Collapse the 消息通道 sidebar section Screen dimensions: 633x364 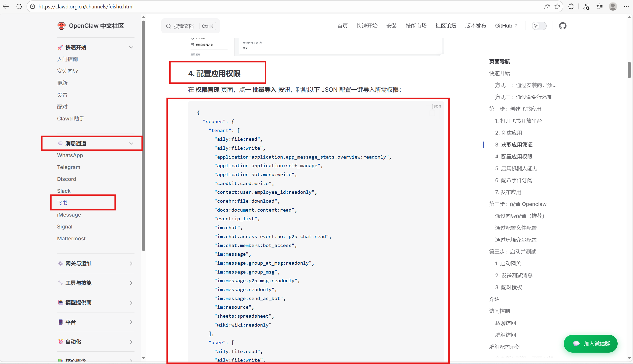coord(131,143)
